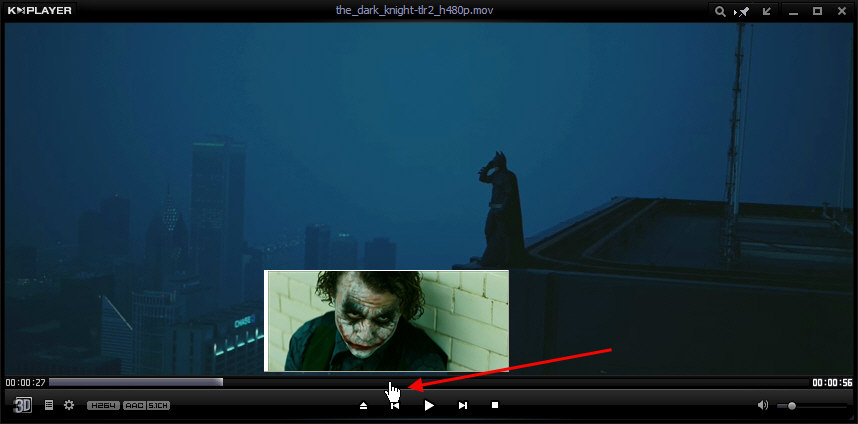Toggle the always-on-top pin icon

tap(744, 11)
